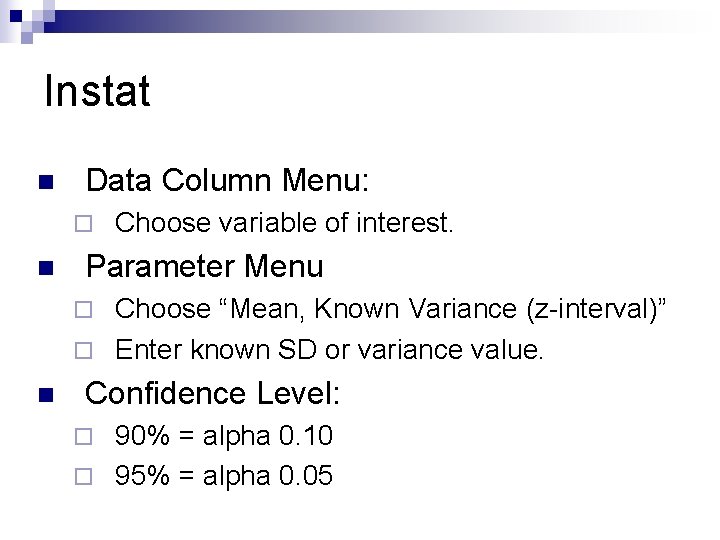
Task: Click the hollow bullet before Enter known SD
Action: (86, 351)
